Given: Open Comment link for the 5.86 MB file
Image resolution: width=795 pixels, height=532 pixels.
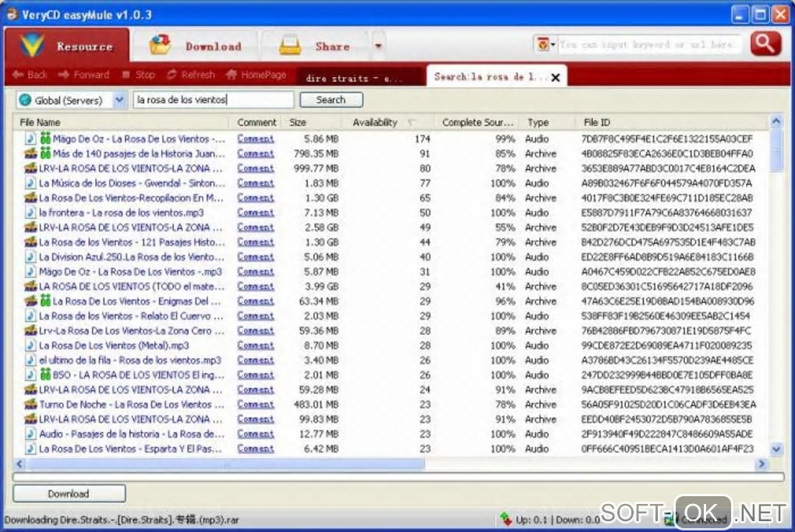Looking at the screenshot, I should pos(256,139).
